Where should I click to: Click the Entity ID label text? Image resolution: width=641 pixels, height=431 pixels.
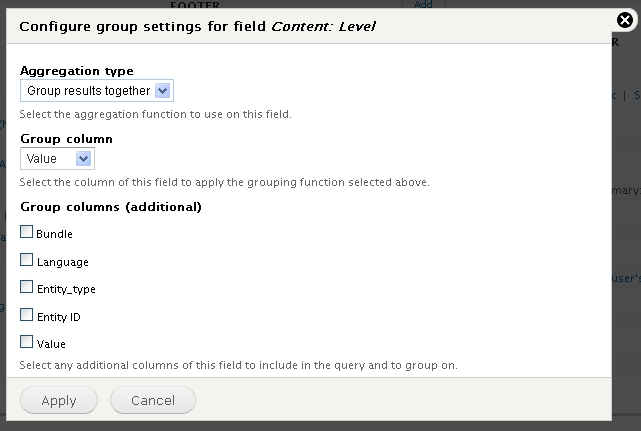[59, 317]
